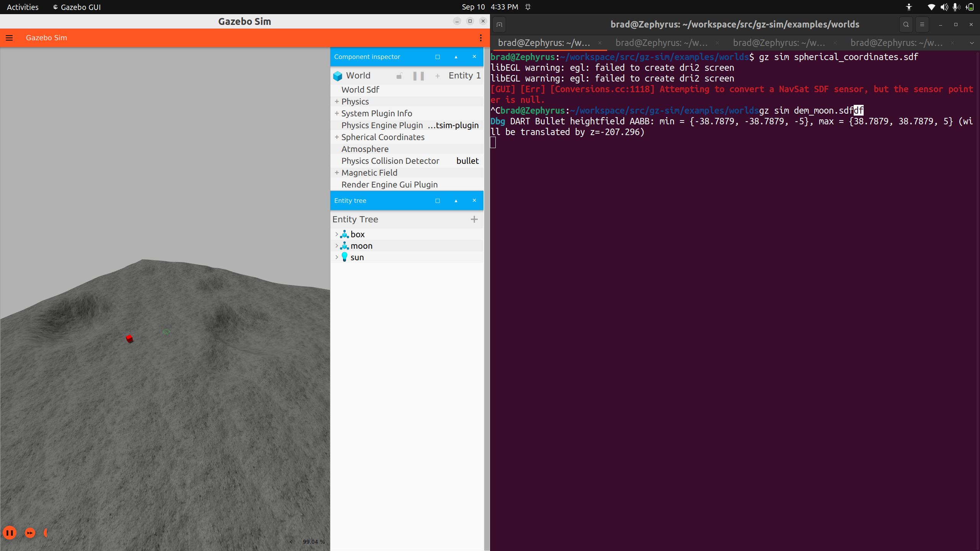Click the pause icon on the World row
The width and height of the screenshot is (980, 551).
(x=418, y=76)
